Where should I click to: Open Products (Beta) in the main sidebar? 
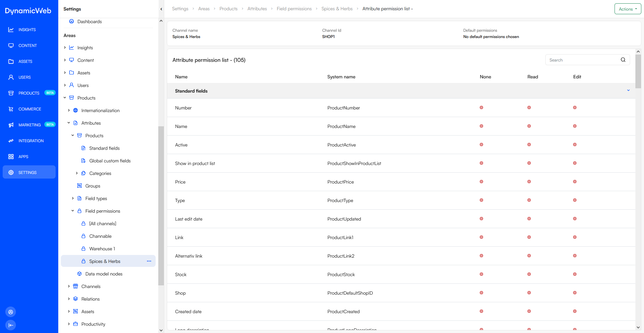click(29, 93)
